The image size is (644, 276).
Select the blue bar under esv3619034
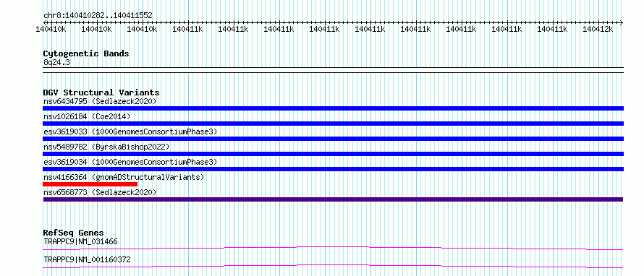333,169
